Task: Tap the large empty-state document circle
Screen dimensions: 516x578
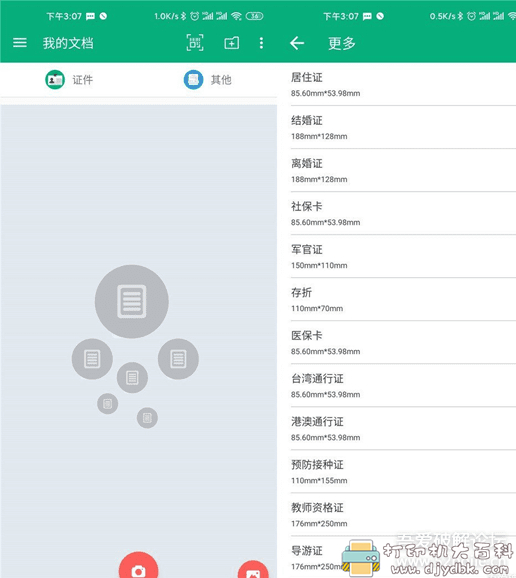Action: click(x=132, y=302)
